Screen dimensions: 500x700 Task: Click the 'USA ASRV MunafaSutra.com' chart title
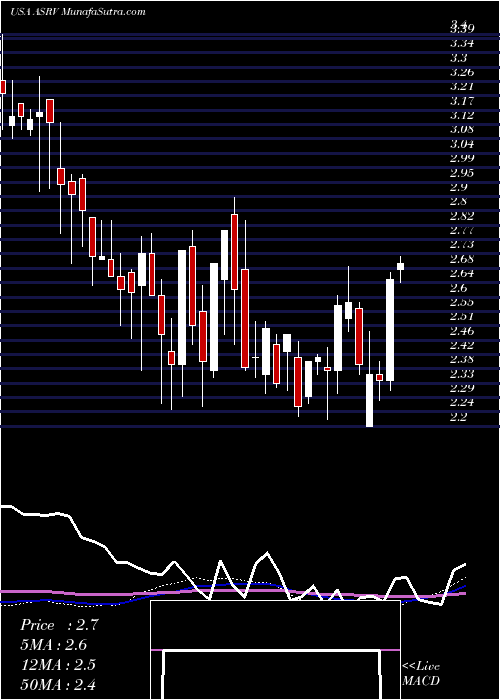pos(78,12)
